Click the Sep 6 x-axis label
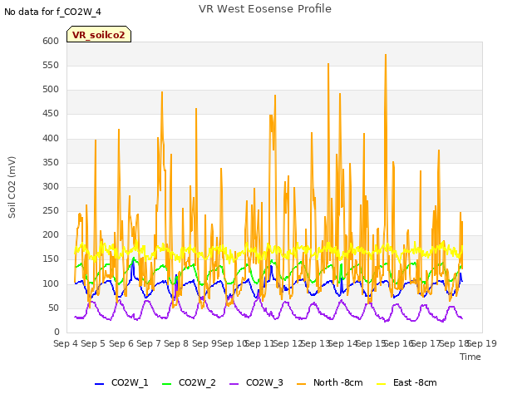The image size is (532, 399). point(121,343)
